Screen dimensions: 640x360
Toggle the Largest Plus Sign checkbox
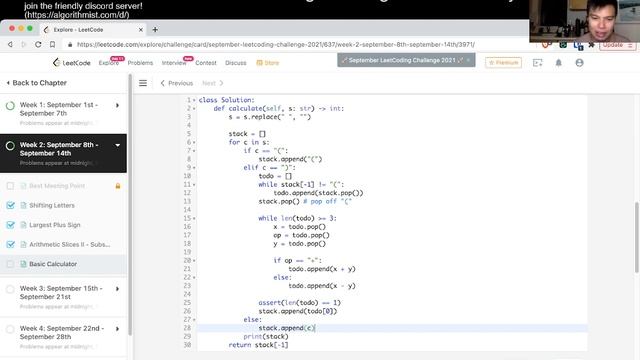10,225
